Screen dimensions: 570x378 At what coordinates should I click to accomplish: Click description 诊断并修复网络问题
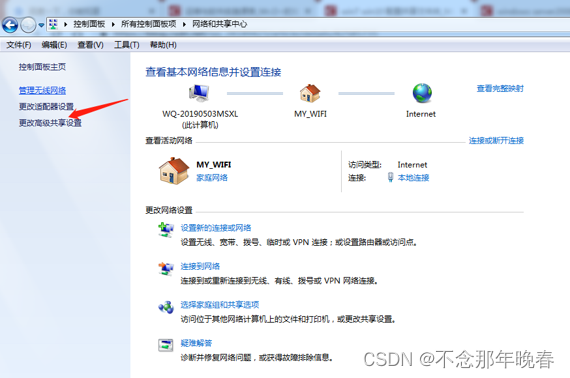point(257,358)
